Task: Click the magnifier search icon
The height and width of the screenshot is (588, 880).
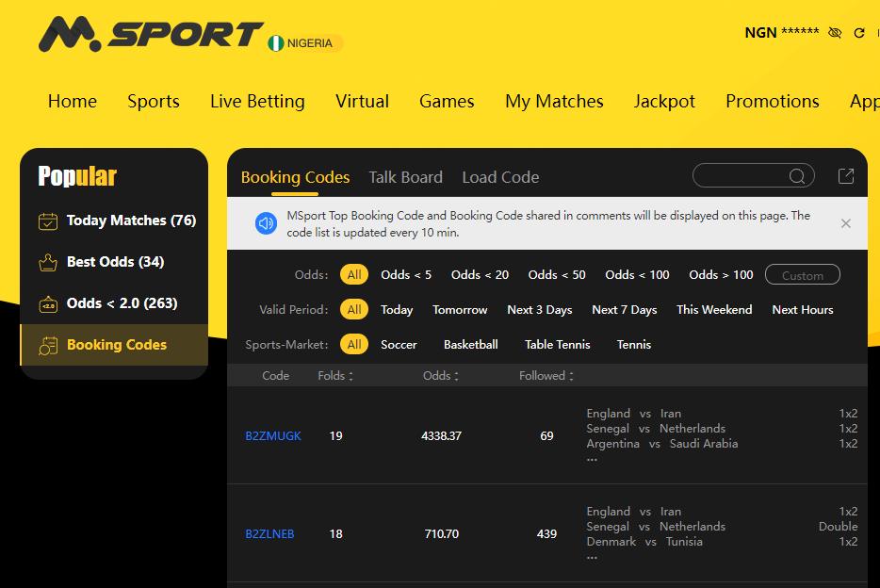Action: 797,176
